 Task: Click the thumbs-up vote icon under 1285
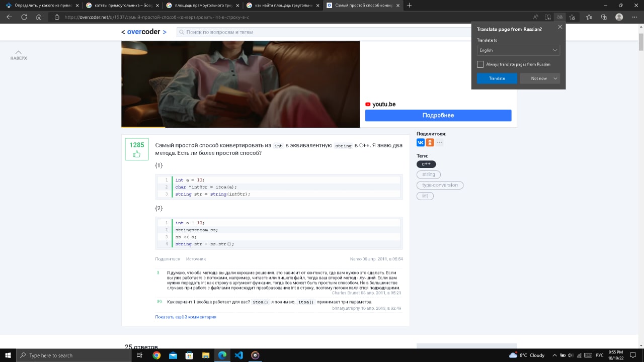point(136,154)
